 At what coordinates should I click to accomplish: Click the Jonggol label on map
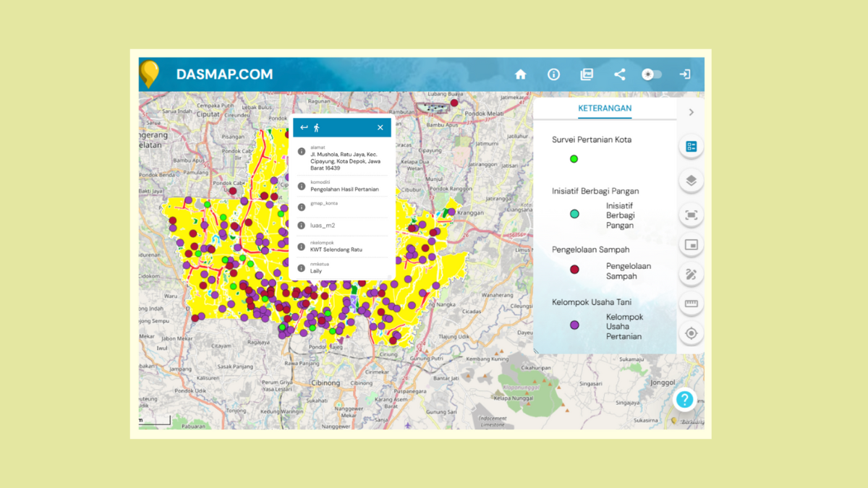(662, 383)
